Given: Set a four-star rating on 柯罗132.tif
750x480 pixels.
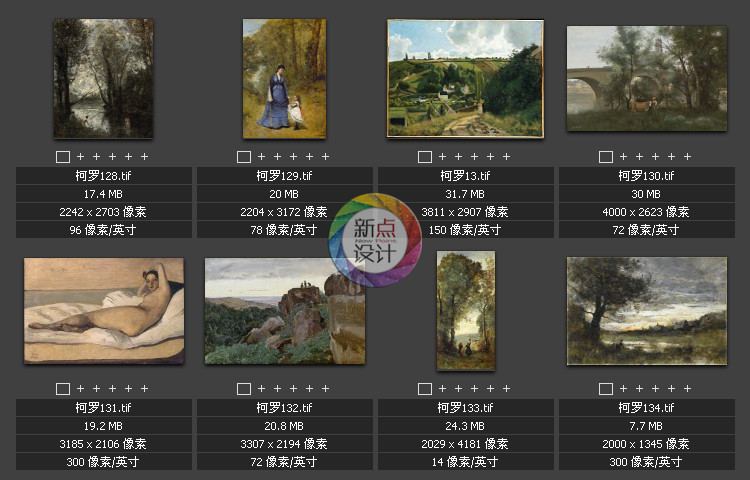Looking at the screenshot, I should click(310, 389).
